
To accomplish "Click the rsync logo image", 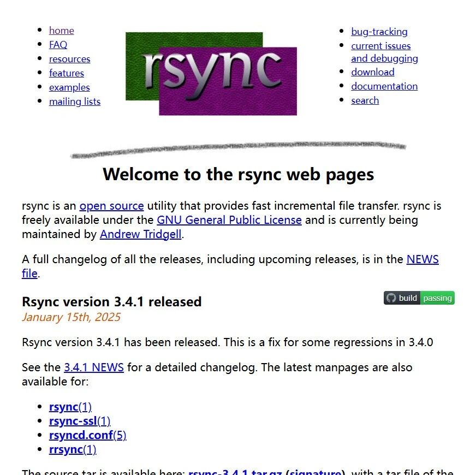I will (x=211, y=74).
